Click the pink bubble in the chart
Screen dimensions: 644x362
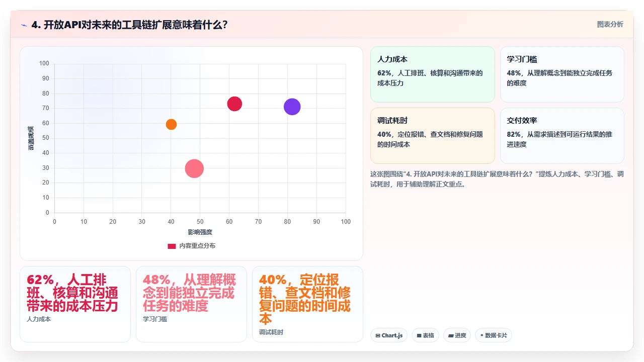(x=194, y=168)
